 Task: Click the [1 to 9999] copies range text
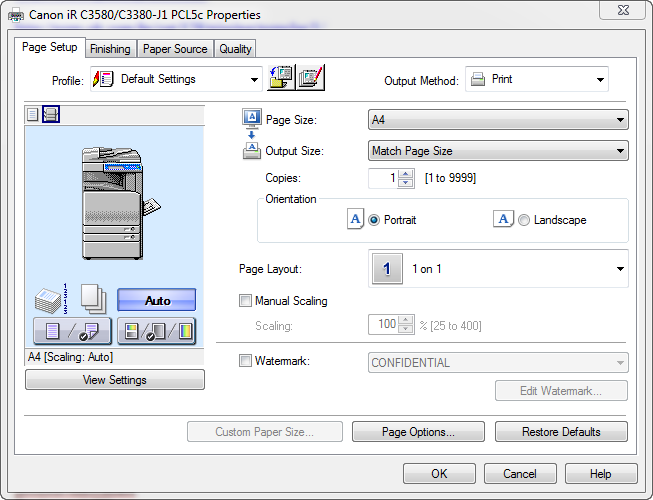pyautogui.click(x=450, y=178)
